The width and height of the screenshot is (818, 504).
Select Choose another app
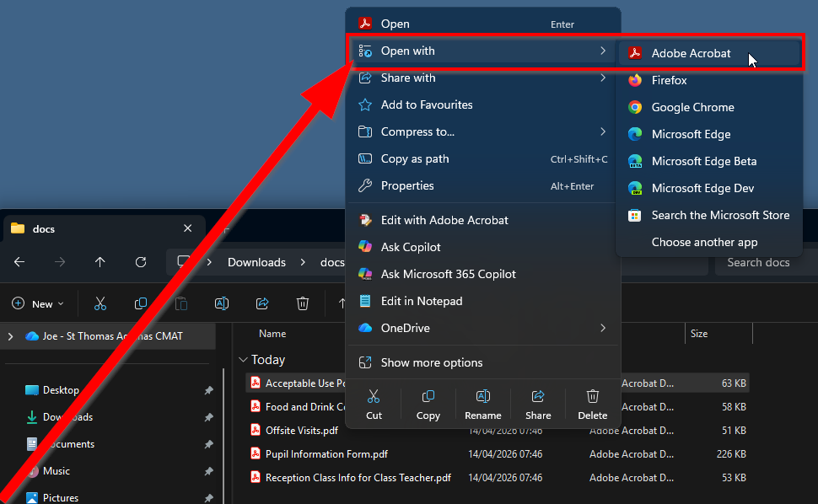pos(704,242)
